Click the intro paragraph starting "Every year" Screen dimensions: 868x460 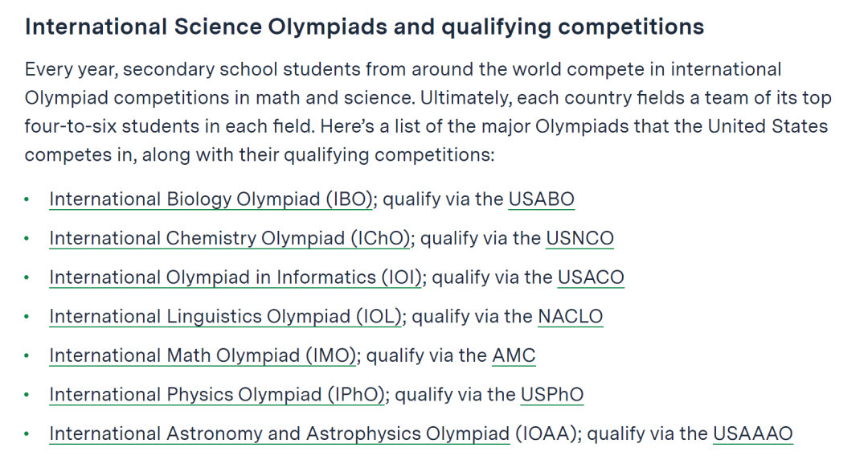pyautogui.click(x=428, y=112)
